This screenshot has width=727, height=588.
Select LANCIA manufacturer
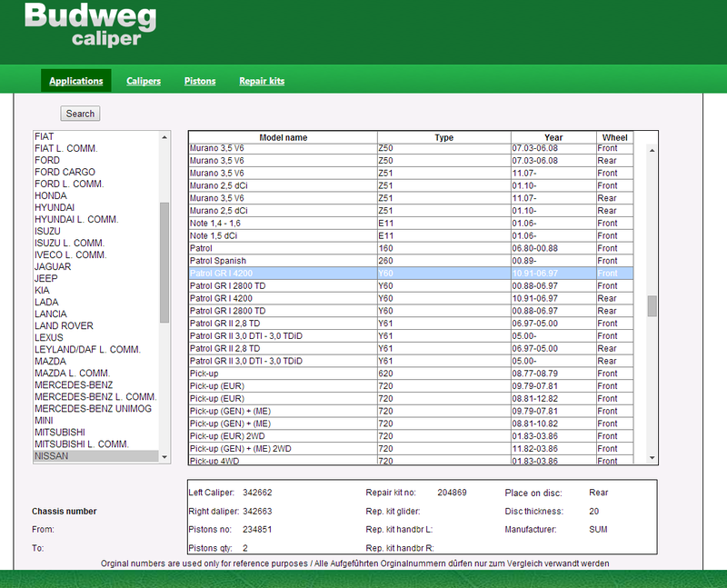tap(96, 314)
